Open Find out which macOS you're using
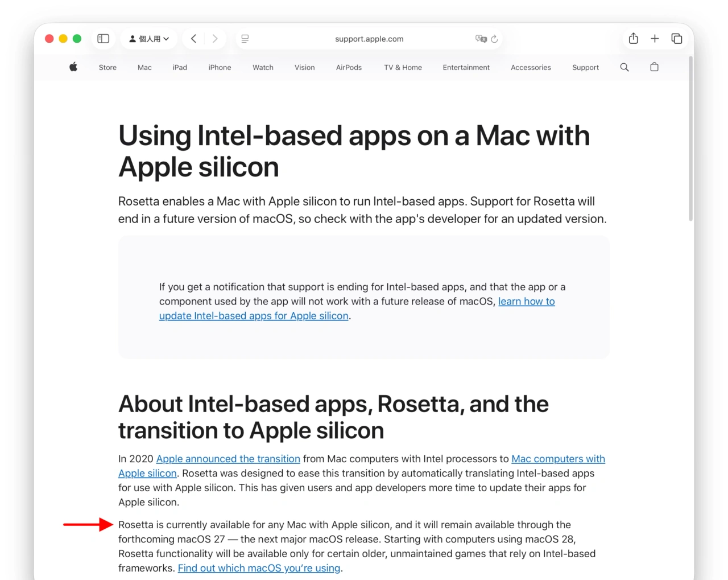Screen dimensions: 728x580 click(x=259, y=567)
